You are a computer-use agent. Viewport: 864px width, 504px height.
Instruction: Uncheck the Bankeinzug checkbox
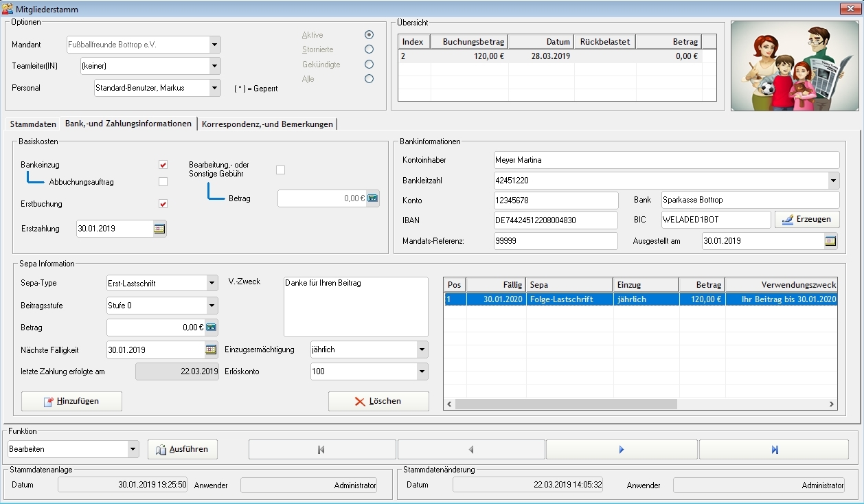pos(163,165)
